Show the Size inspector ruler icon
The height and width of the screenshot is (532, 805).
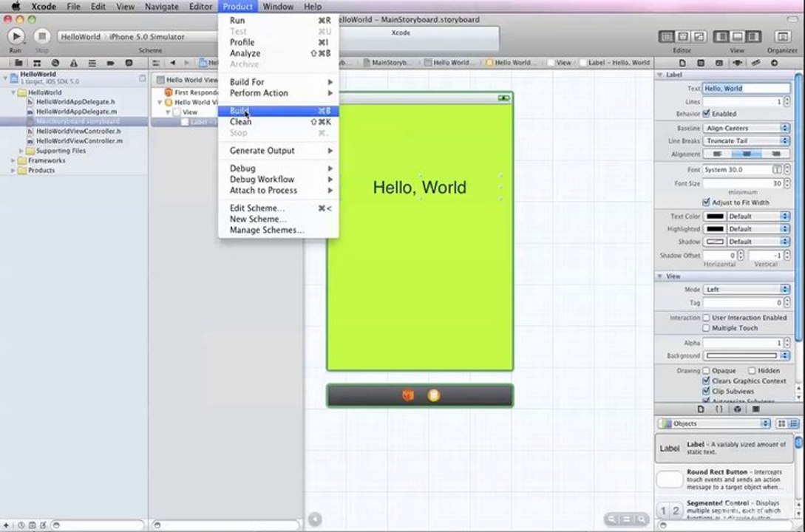pyautogui.click(x=755, y=63)
